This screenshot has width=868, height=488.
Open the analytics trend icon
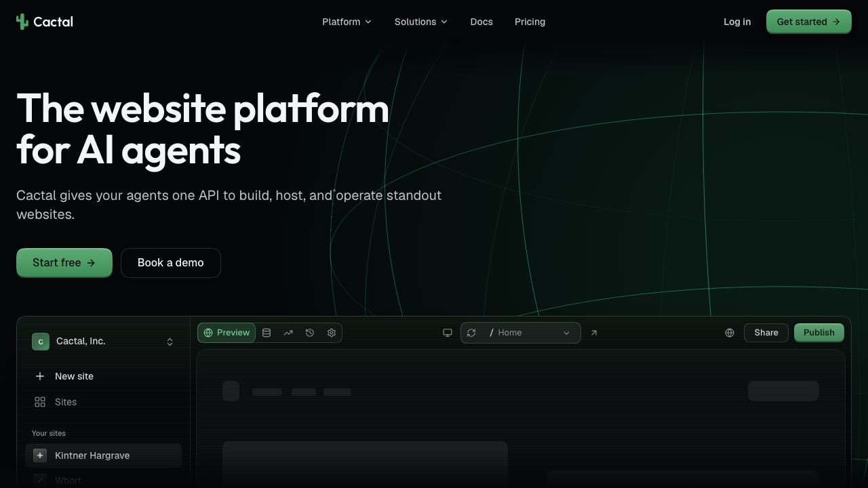[288, 333]
